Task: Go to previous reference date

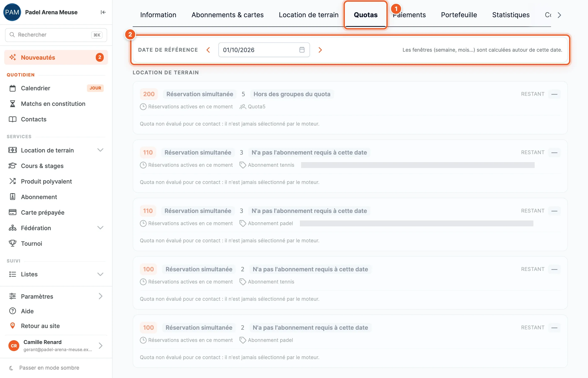Action: coord(208,50)
